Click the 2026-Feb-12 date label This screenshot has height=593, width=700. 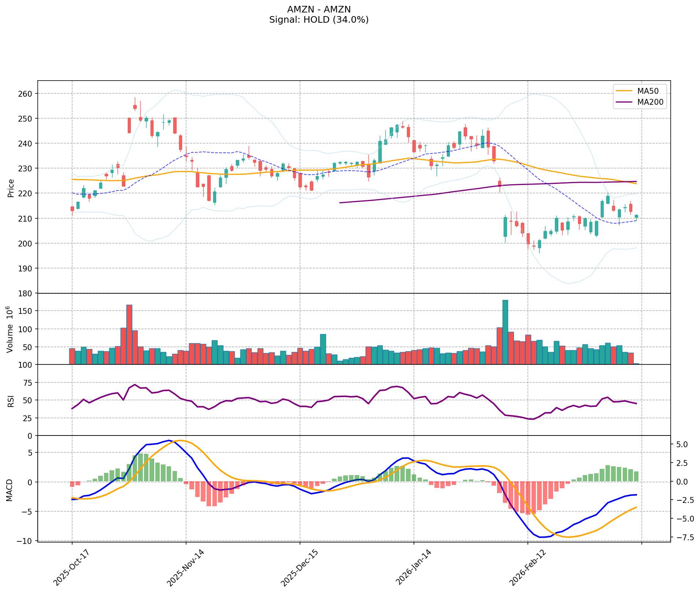[526, 568]
